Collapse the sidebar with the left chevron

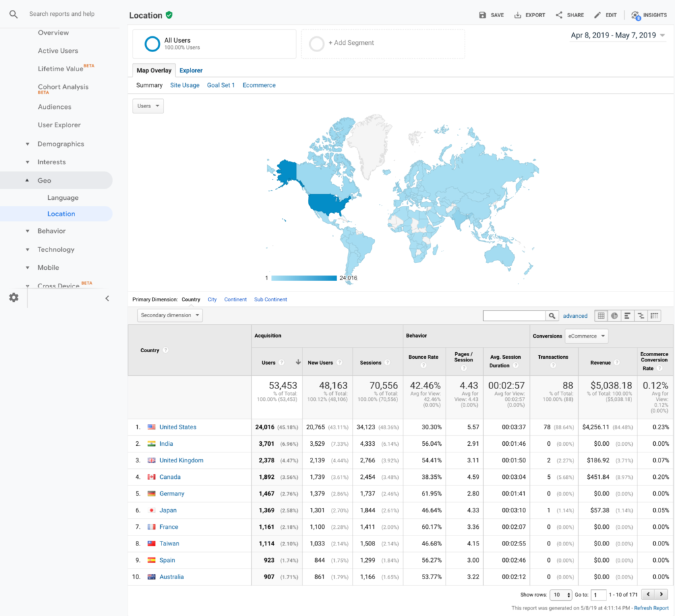[107, 298]
